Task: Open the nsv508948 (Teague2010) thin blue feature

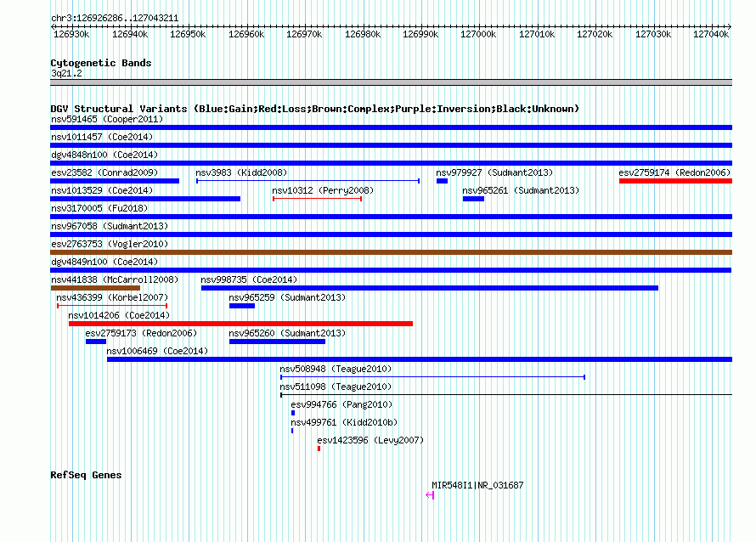Action: [432, 377]
